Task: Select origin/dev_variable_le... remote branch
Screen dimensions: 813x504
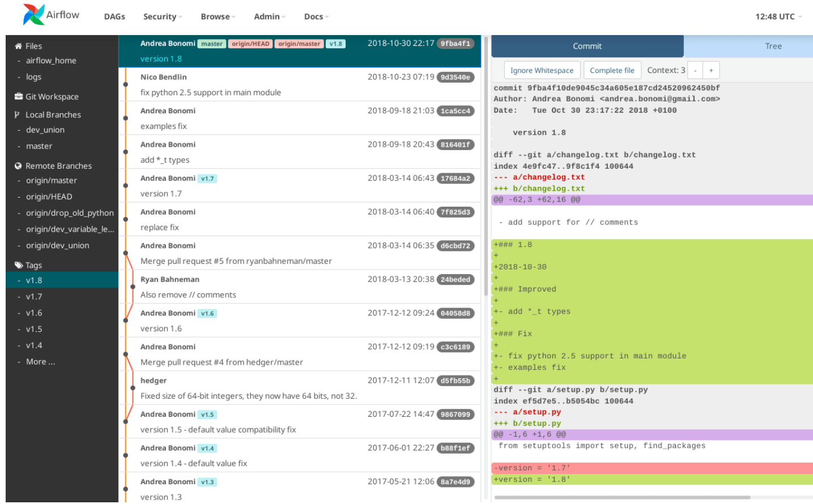Action: tap(70, 229)
